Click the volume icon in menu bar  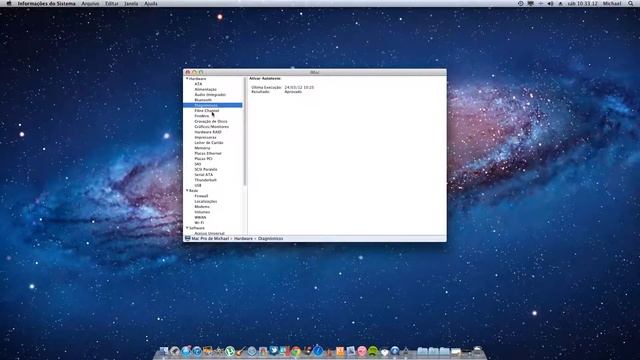tap(550, 3)
